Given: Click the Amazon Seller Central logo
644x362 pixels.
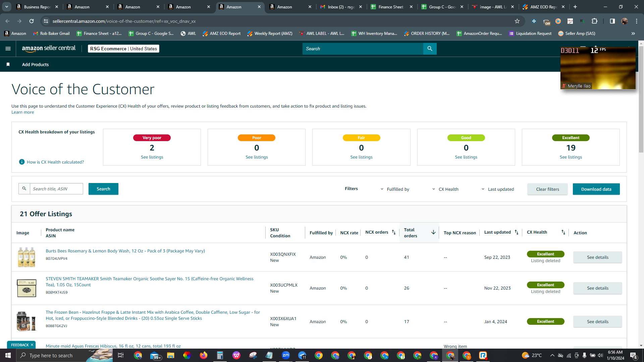Looking at the screenshot, I should (x=49, y=49).
